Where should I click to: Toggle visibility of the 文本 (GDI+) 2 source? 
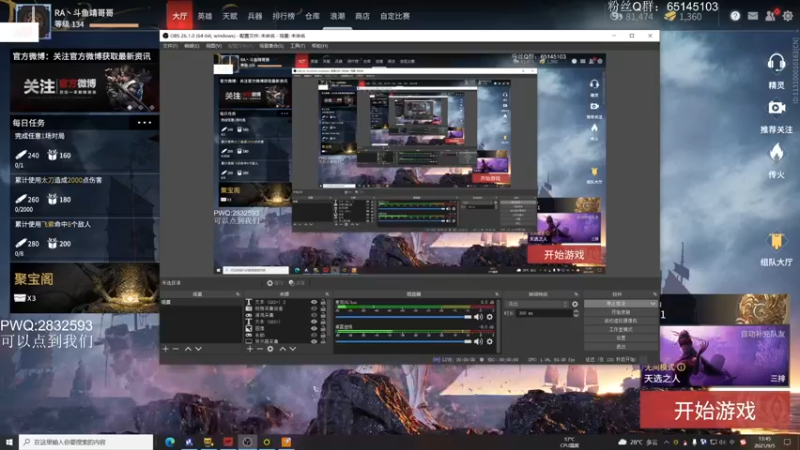pyautogui.click(x=314, y=302)
